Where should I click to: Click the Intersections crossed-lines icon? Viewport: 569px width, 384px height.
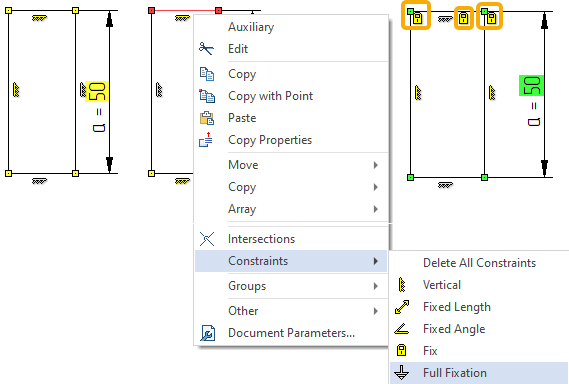click(x=207, y=239)
